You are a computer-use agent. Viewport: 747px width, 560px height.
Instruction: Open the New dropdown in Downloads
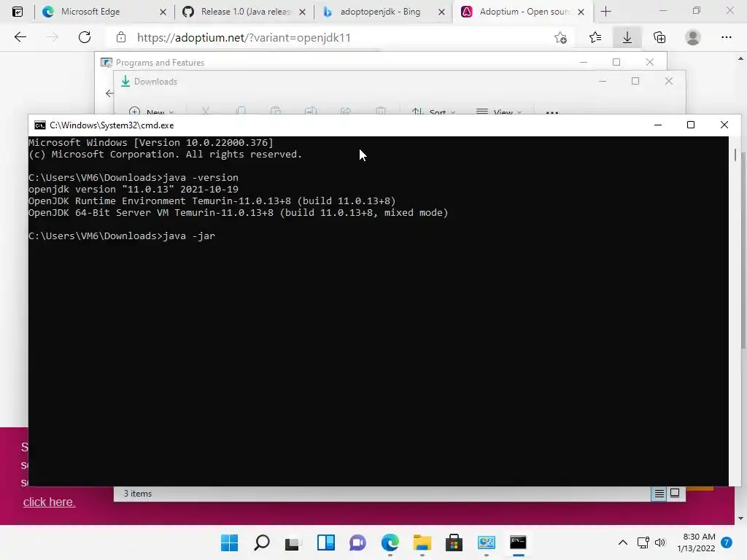(x=152, y=111)
